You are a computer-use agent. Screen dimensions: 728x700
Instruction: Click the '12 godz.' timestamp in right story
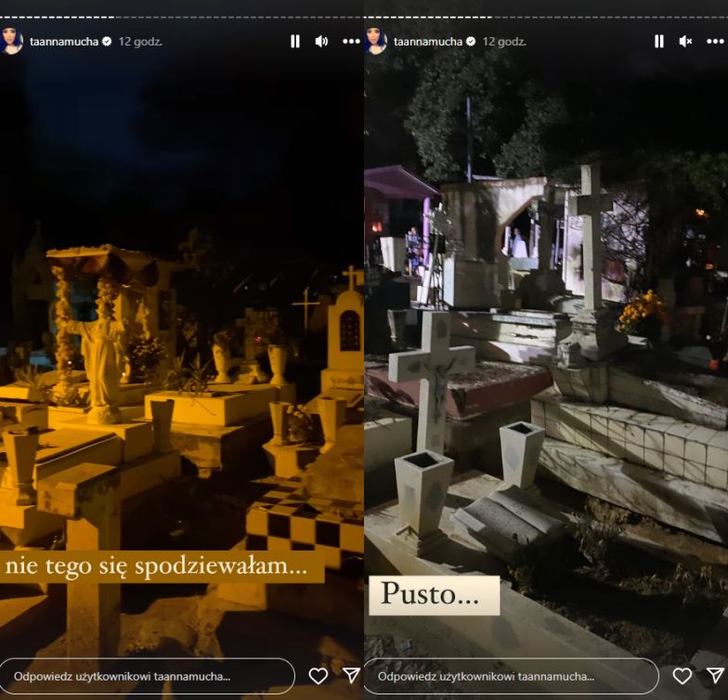click(x=504, y=41)
